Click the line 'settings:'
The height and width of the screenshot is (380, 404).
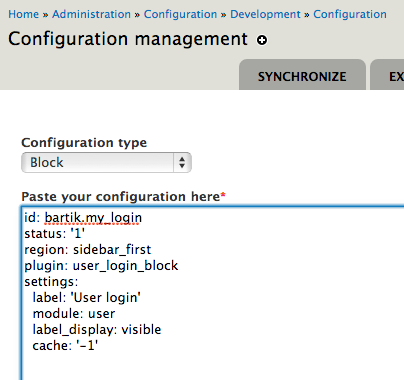tap(51, 282)
